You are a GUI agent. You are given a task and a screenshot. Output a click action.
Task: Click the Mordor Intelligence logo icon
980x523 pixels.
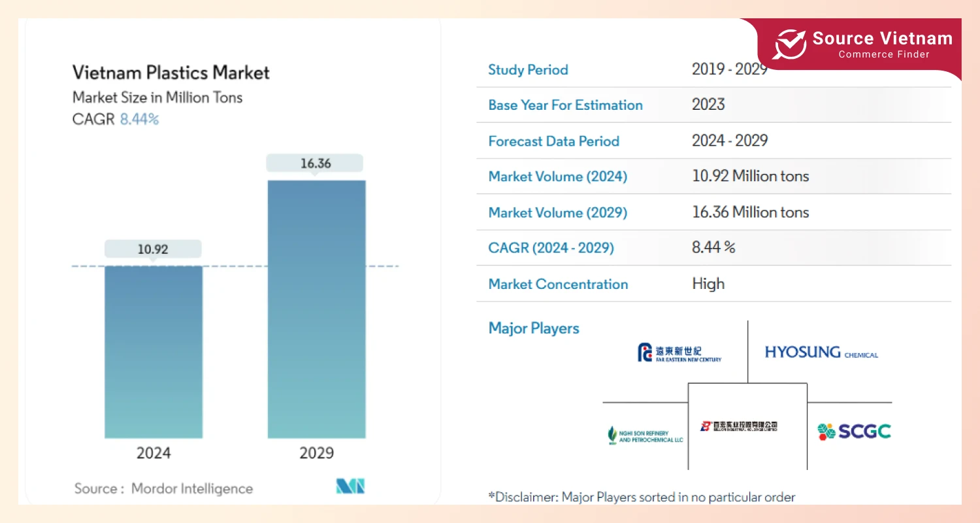point(350,486)
